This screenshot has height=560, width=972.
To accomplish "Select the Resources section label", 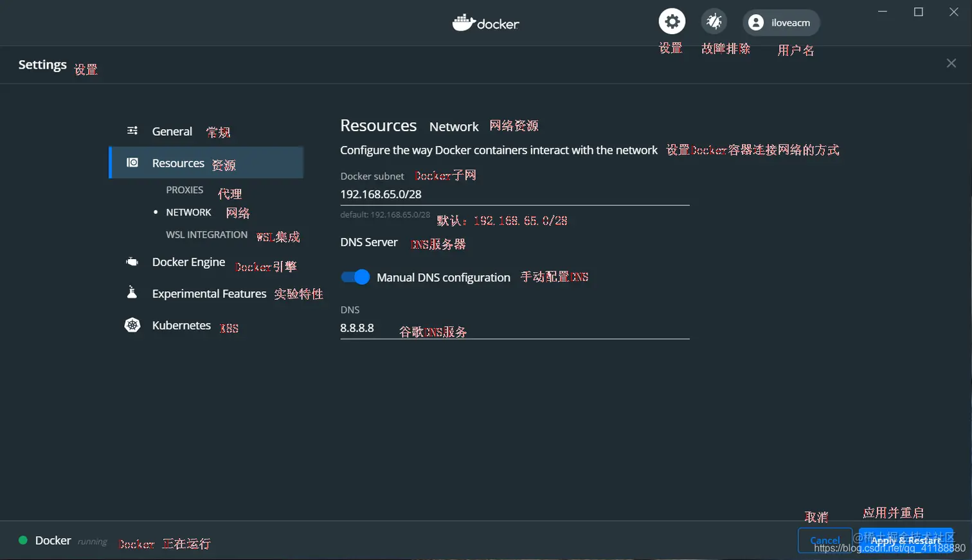I will pyautogui.click(x=178, y=163).
